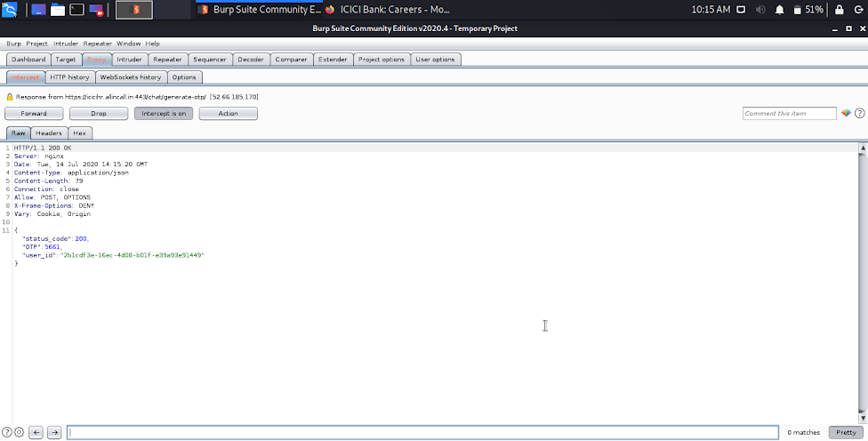Open the WebSockets history sub-tab
868x441 pixels.
131,77
